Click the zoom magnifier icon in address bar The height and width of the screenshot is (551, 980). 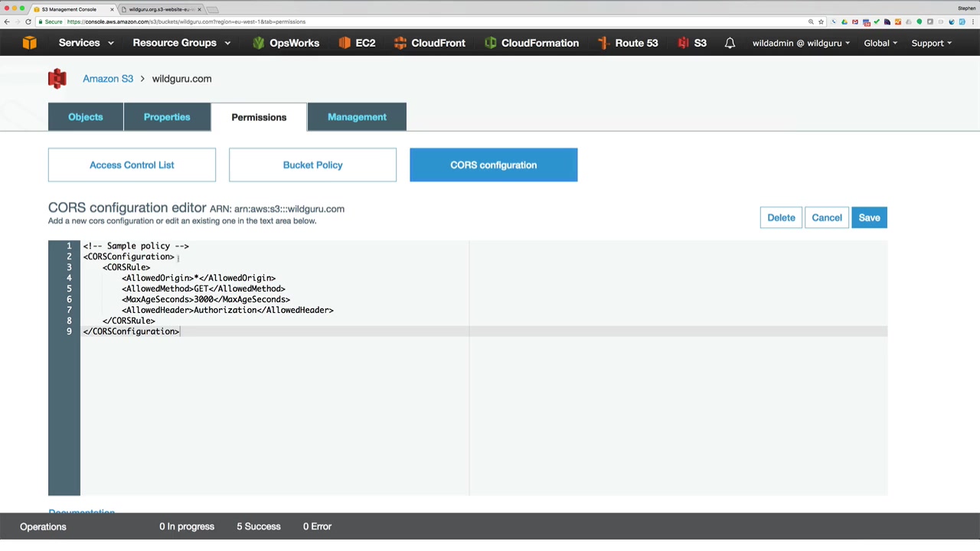click(811, 21)
